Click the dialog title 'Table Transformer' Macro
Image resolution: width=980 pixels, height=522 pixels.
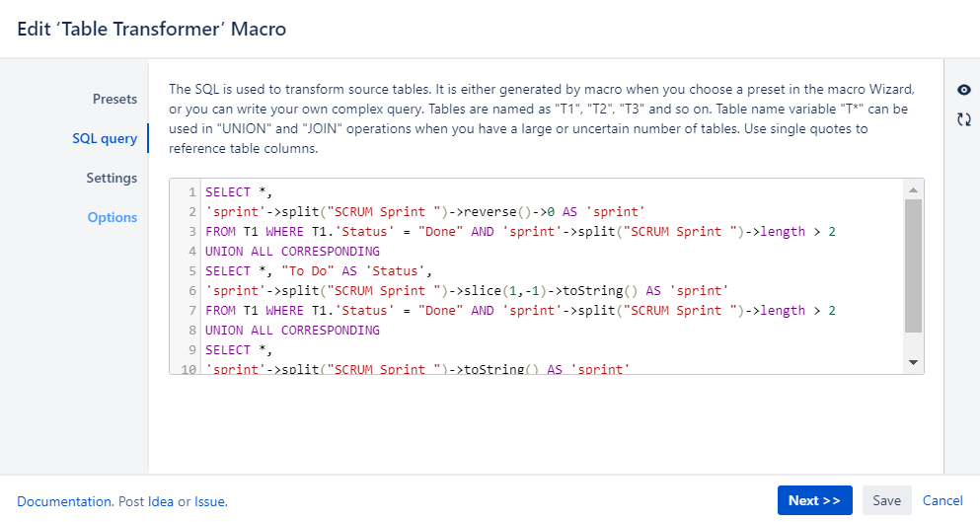(152, 29)
